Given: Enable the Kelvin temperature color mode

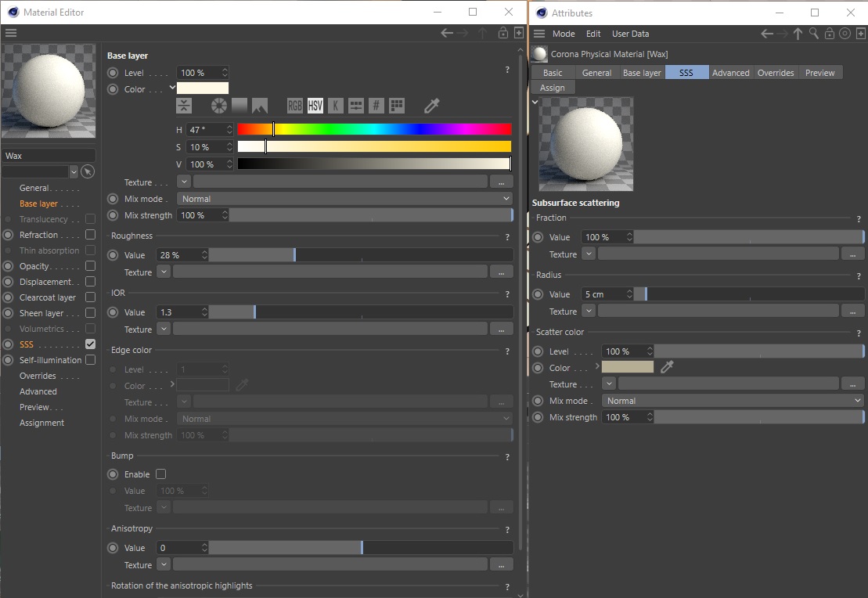Looking at the screenshot, I should click(336, 105).
